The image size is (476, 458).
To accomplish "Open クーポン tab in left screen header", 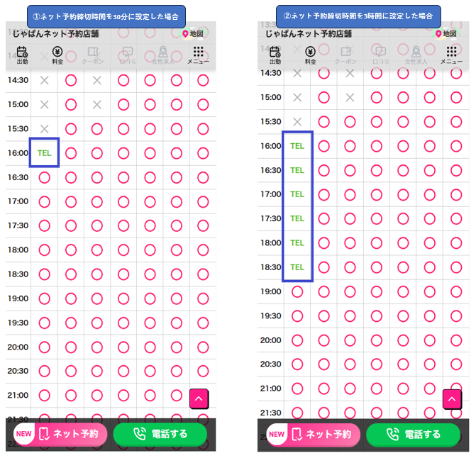I will pos(93,55).
